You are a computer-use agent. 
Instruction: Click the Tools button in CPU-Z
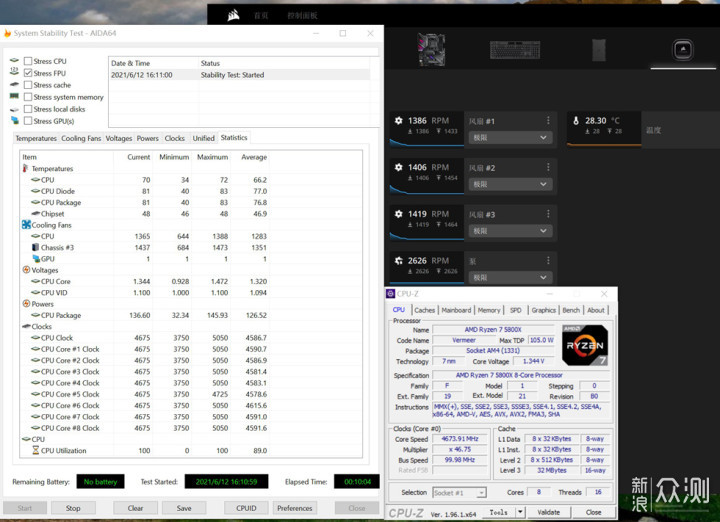click(498, 512)
